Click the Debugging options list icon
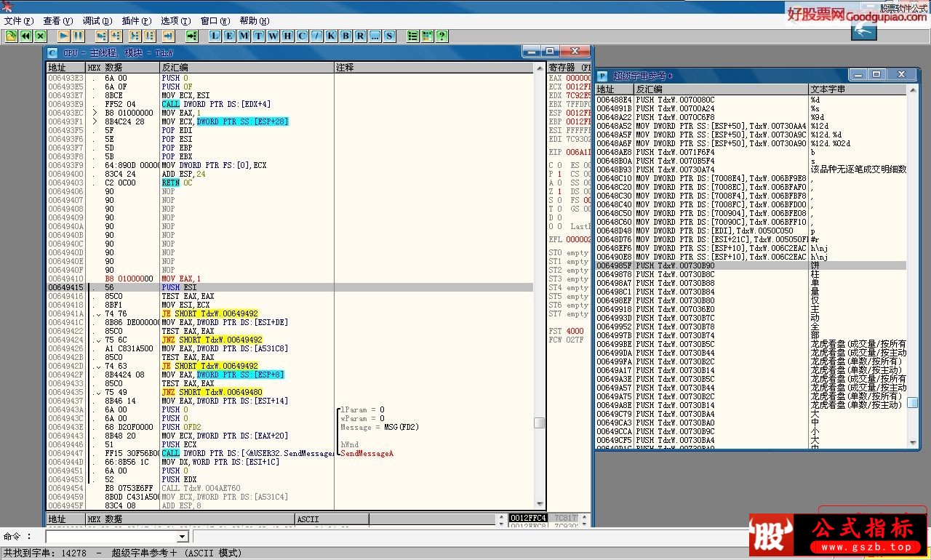This screenshot has width=931, height=560. (x=412, y=36)
